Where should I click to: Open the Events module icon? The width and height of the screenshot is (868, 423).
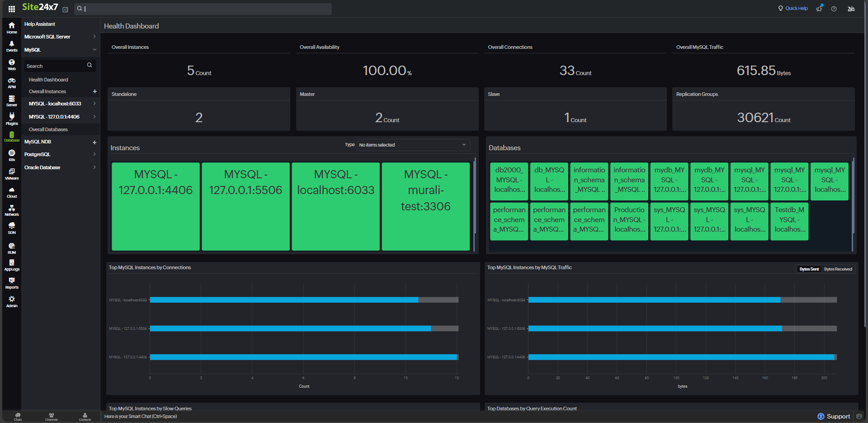12,46
